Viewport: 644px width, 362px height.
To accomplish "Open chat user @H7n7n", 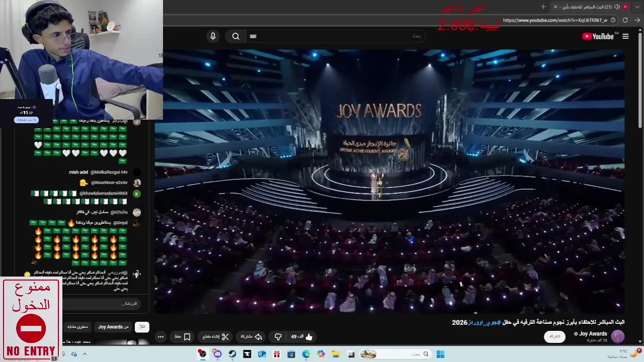I will pos(119,213).
